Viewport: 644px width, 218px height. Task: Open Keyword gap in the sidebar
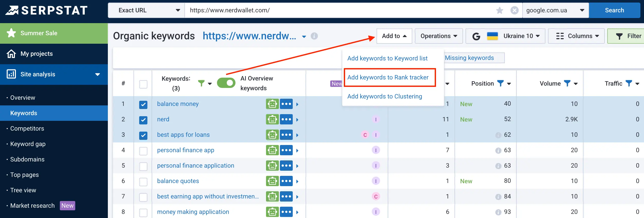coord(28,144)
